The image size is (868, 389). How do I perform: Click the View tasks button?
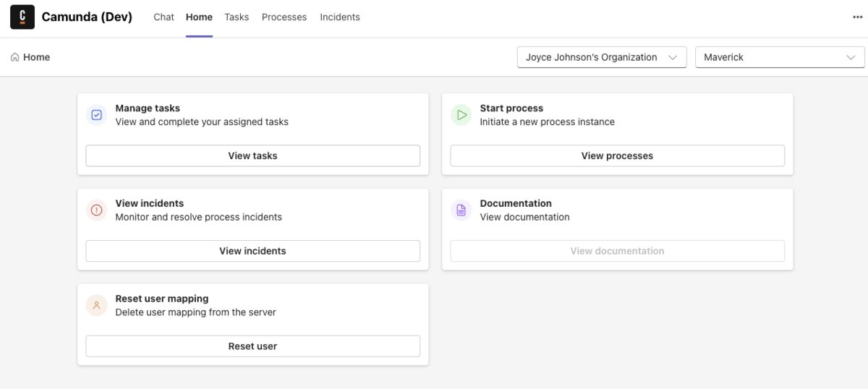pos(253,155)
